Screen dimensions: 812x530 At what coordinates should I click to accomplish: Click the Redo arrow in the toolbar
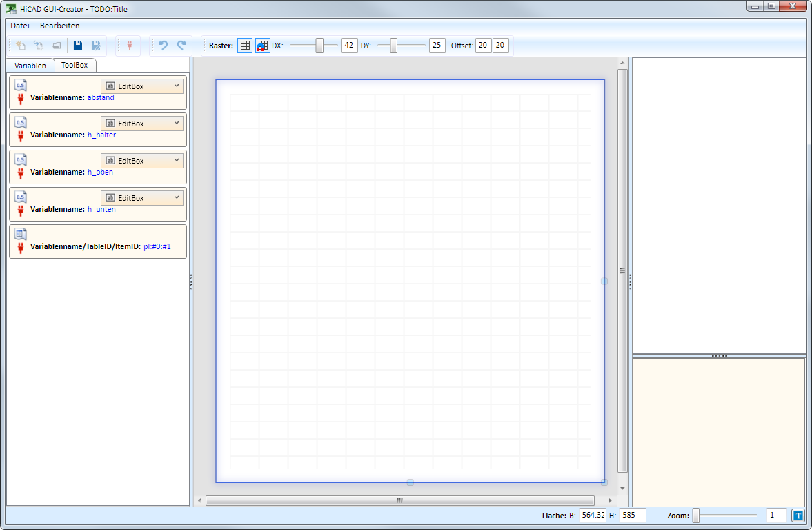pyautogui.click(x=181, y=46)
